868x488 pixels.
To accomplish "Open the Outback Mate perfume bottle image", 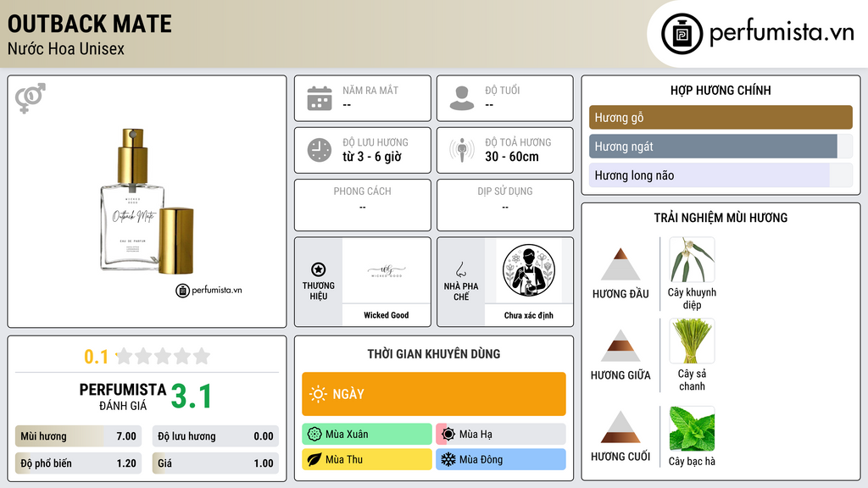I will pyautogui.click(x=147, y=202).
